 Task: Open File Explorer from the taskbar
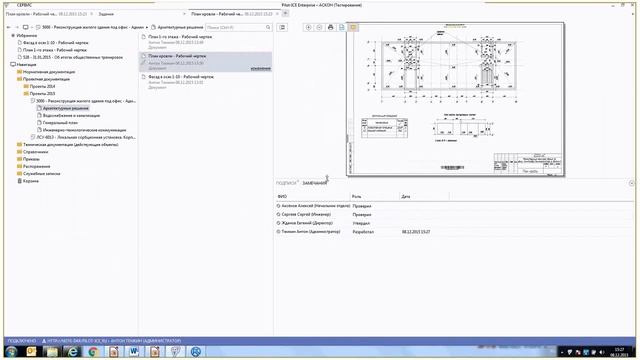coord(52,351)
